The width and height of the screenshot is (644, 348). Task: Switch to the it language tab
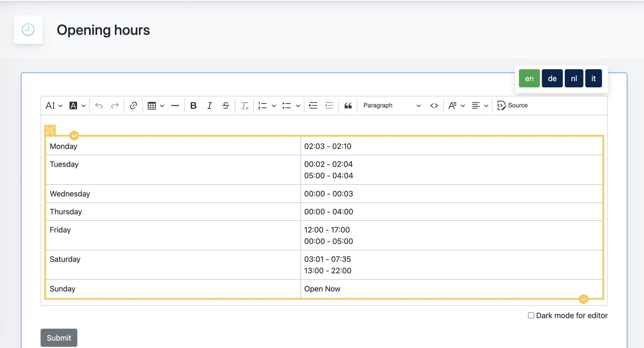click(593, 79)
